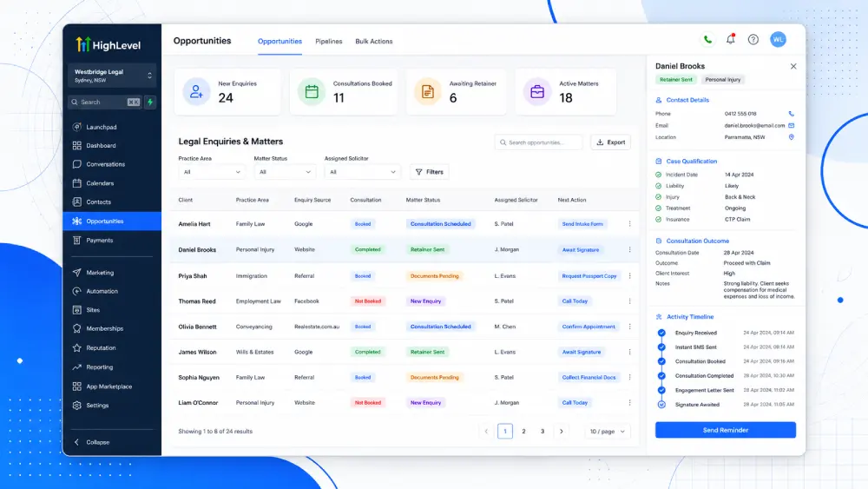Open the three-dot menu for Amelia Hart

click(629, 224)
